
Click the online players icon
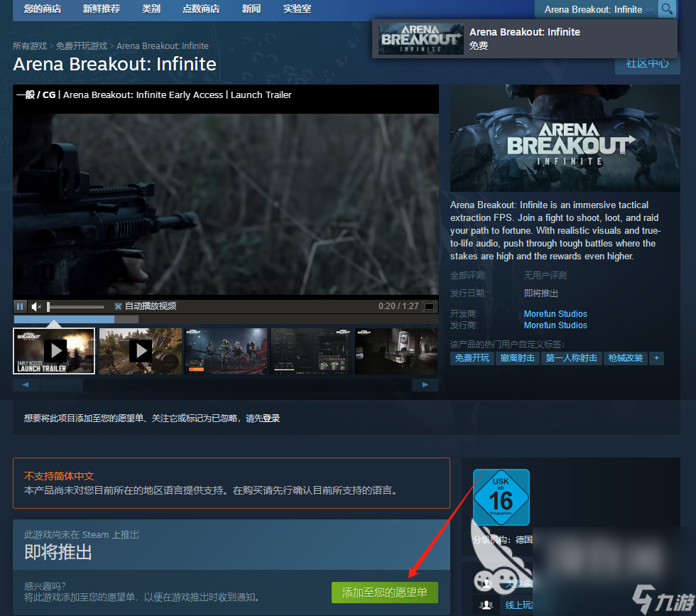pyautogui.click(x=486, y=605)
